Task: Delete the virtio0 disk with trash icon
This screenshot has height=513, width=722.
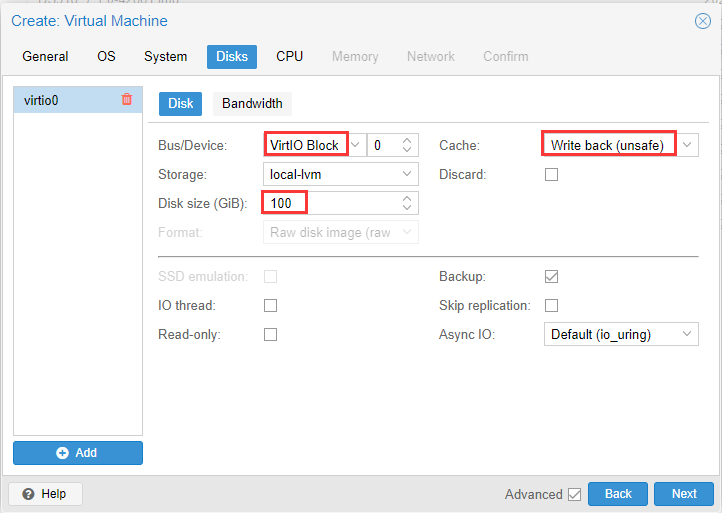Action: pos(126,100)
